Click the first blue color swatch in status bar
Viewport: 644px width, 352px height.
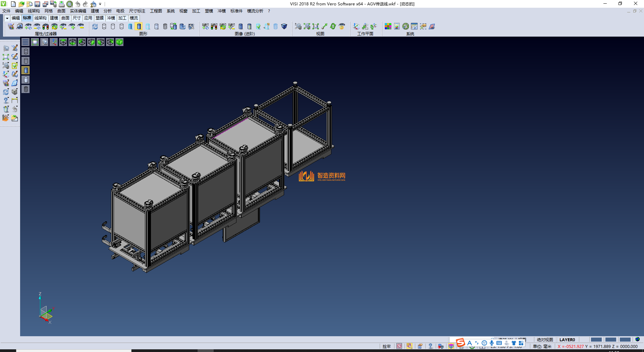point(596,340)
